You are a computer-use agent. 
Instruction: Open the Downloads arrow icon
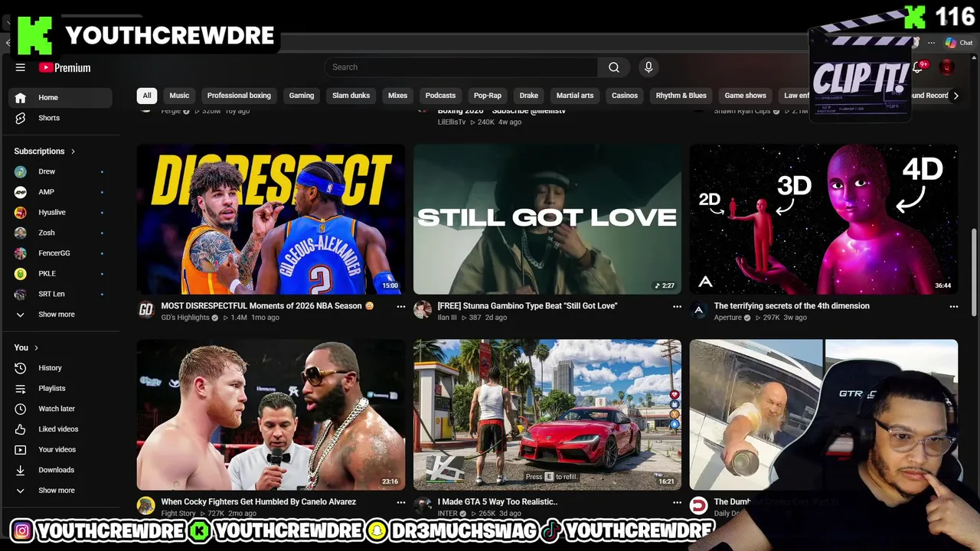tap(21, 470)
